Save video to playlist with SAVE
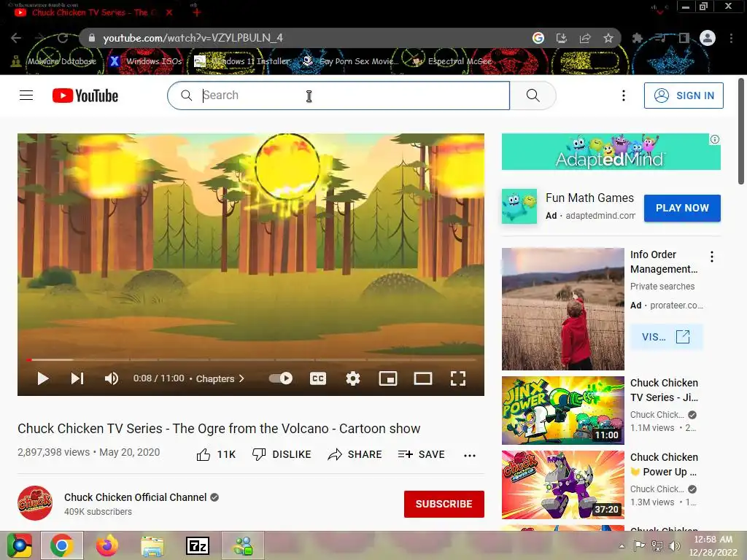The width and height of the screenshot is (747, 560). coord(422,455)
